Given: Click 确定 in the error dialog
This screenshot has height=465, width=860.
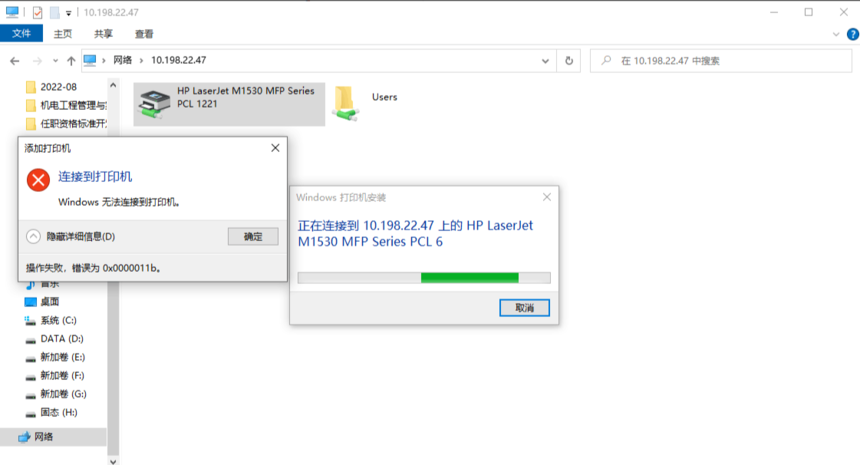Looking at the screenshot, I should pyautogui.click(x=253, y=236).
